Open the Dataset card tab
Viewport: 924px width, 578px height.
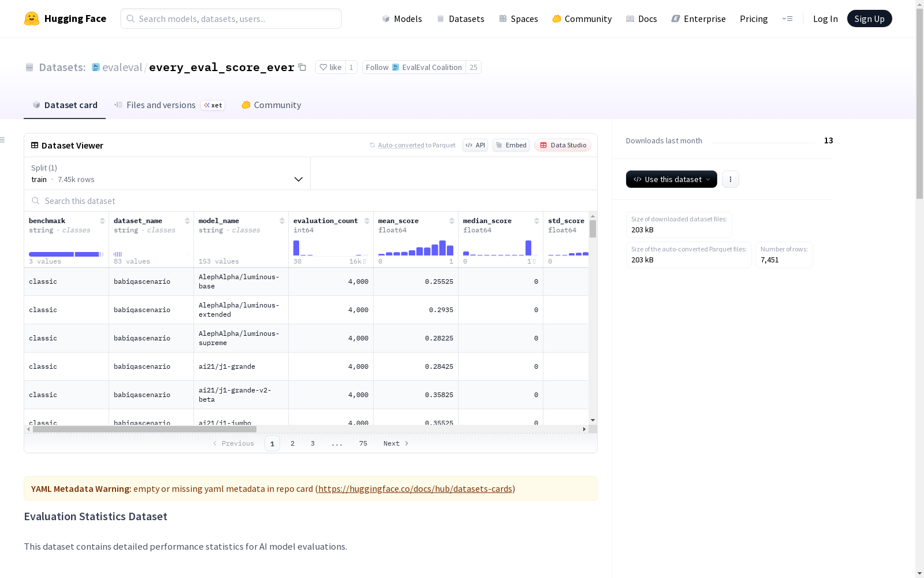pyautogui.click(x=65, y=105)
